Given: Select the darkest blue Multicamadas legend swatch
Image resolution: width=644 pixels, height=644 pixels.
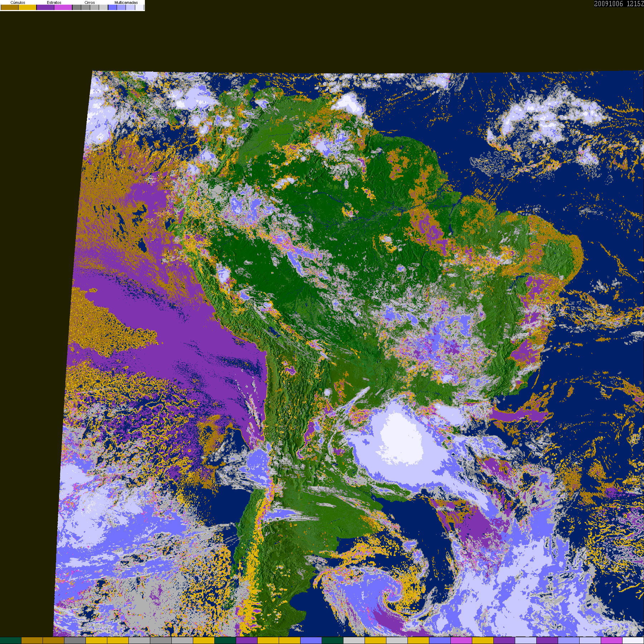Looking at the screenshot, I should click(x=112, y=8).
